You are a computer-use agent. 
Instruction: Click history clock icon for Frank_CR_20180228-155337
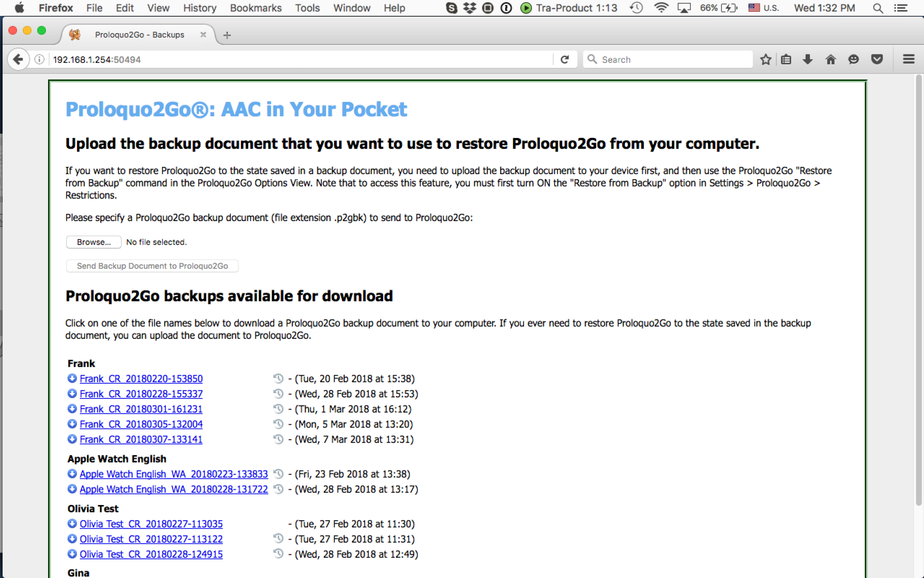click(x=278, y=394)
